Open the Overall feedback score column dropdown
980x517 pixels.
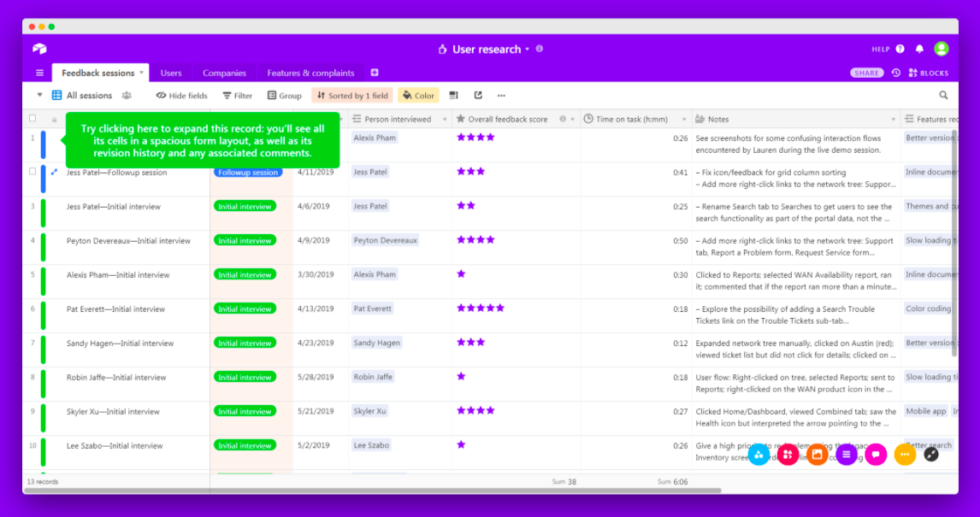[x=571, y=119]
